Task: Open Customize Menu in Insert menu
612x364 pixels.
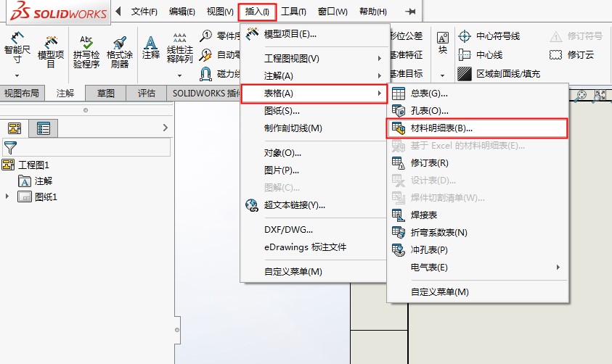Action: pyautogui.click(x=314, y=272)
